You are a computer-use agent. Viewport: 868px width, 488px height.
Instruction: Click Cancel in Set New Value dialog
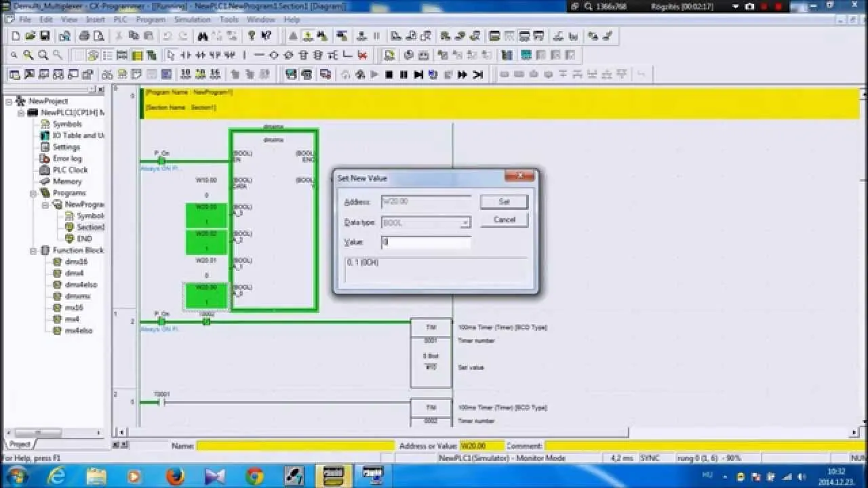(x=504, y=220)
